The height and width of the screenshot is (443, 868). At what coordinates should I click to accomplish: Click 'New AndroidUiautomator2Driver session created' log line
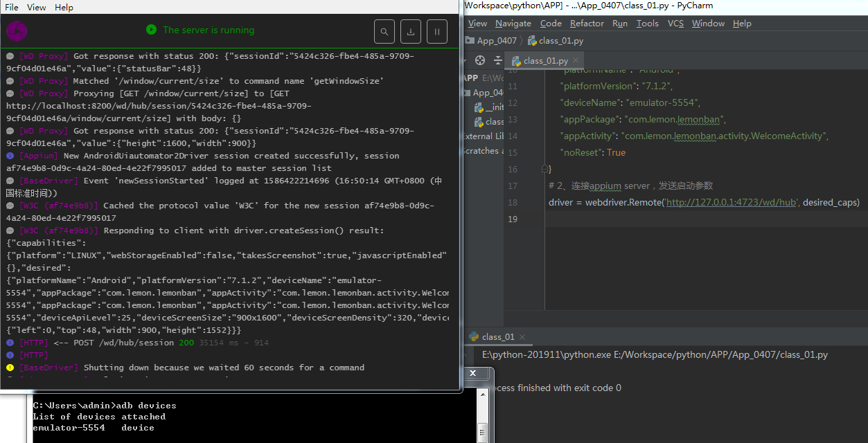202,162
